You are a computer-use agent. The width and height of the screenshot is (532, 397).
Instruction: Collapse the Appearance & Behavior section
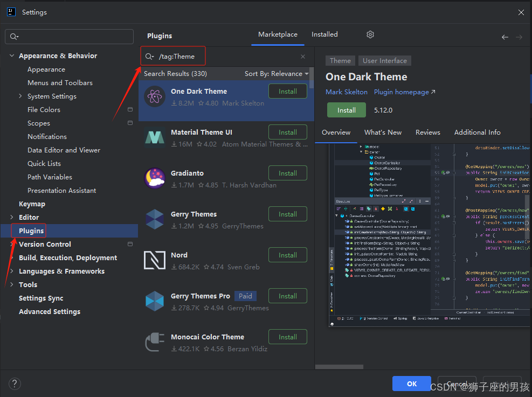(12, 55)
